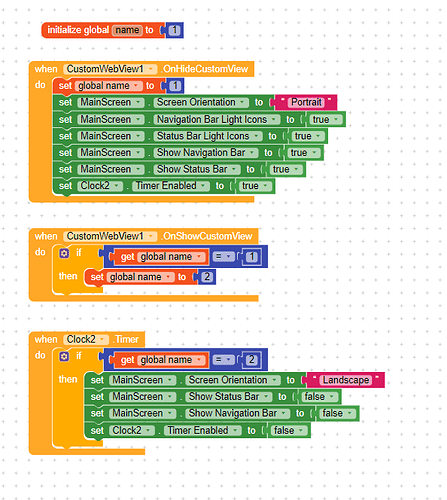Image resolution: width=447 pixels, height=500 pixels.
Task: Open Clock2 component dropdown in Timer Enabled false row
Action: coord(132,430)
